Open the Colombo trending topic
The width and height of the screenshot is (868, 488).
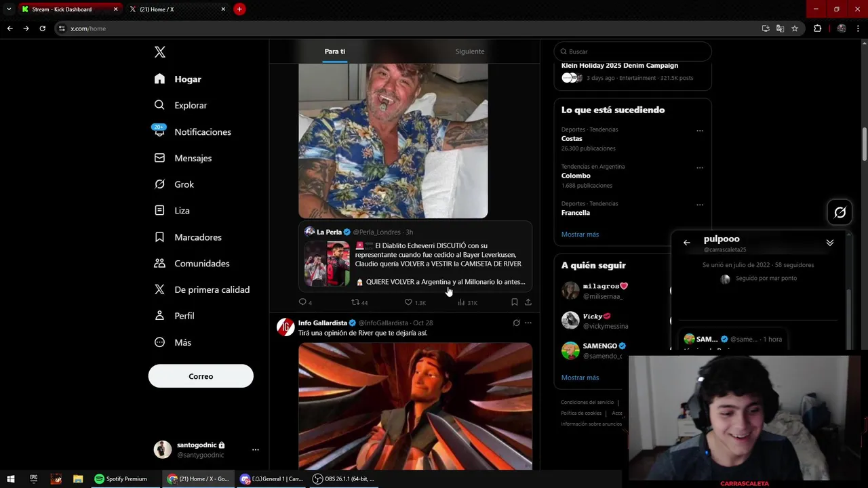576,176
